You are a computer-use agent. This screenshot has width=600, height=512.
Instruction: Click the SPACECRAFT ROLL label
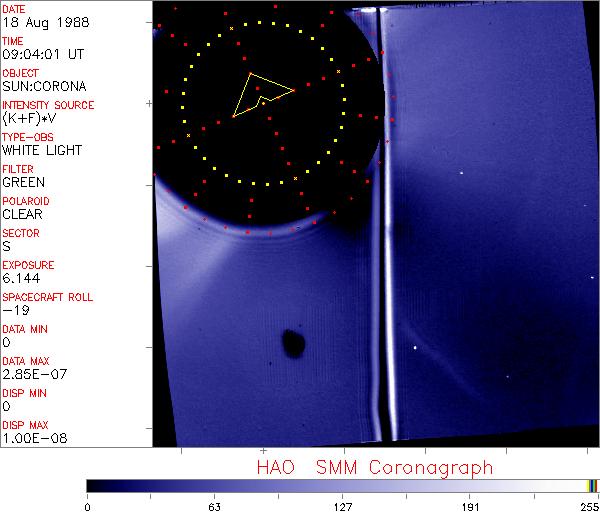click(x=46, y=297)
